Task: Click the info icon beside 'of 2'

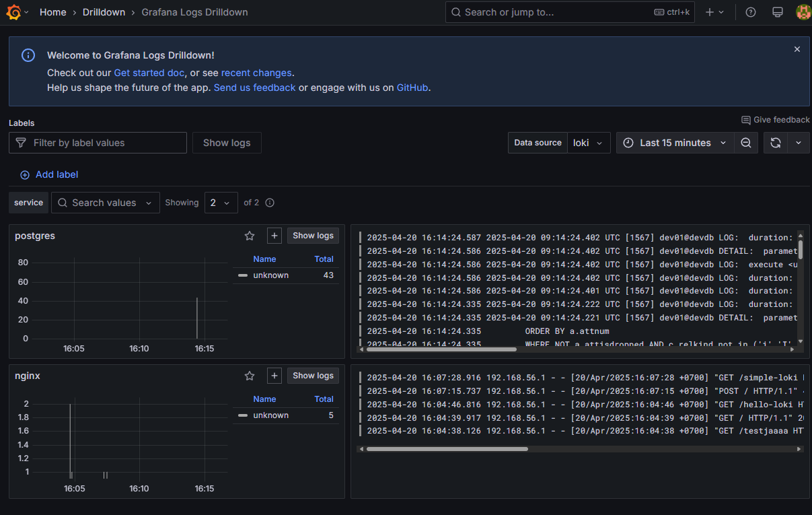Action: tap(270, 203)
